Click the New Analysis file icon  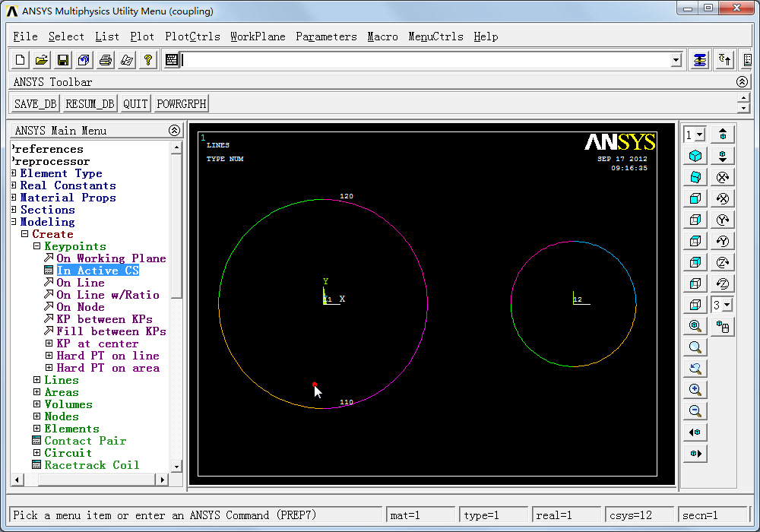click(x=21, y=60)
